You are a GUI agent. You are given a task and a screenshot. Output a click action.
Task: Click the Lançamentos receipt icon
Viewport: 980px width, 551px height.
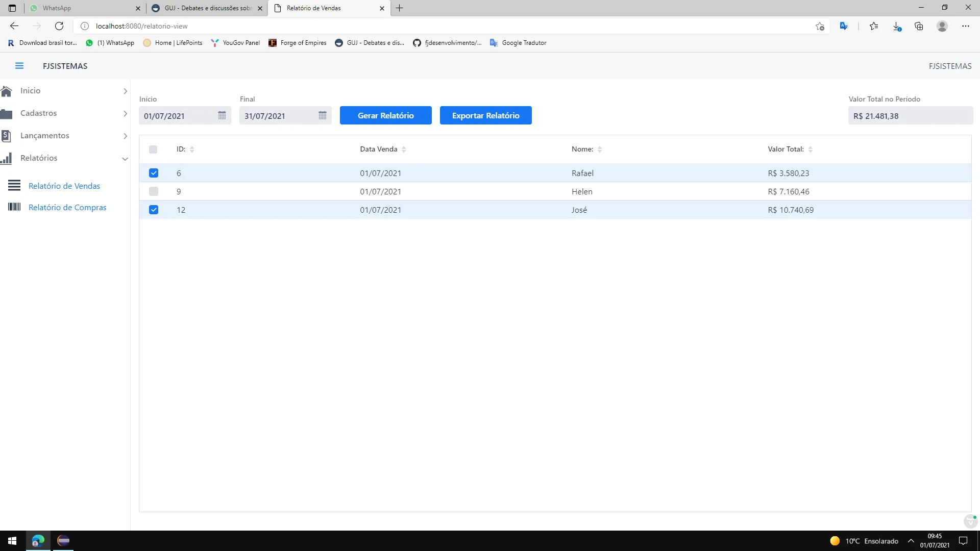coord(7,136)
